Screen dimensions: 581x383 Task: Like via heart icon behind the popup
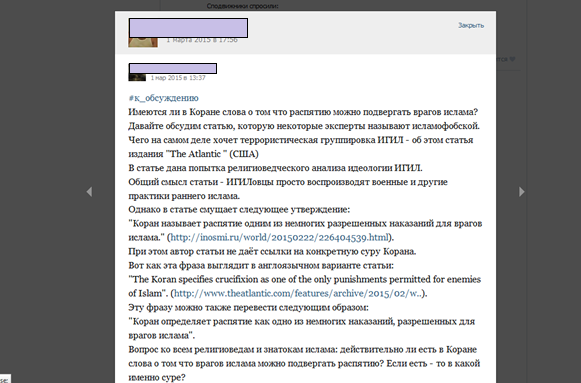[x=512, y=59]
